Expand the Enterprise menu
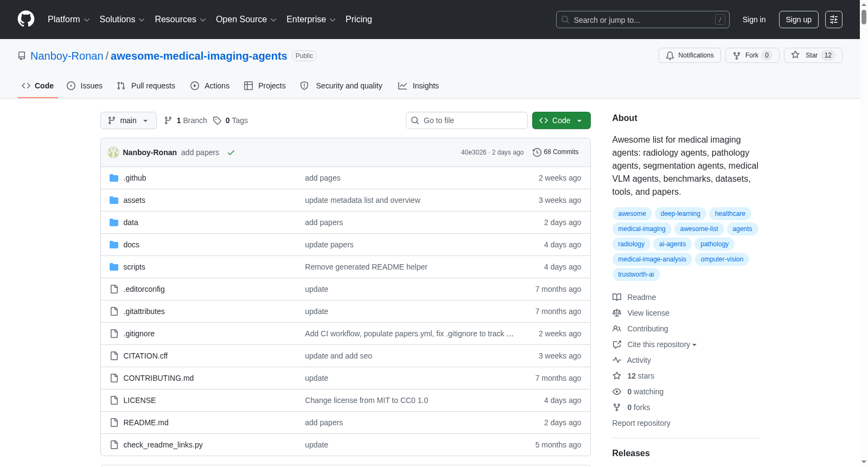The image size is (868, 467). pyautogui.click(x=311, y=20)
